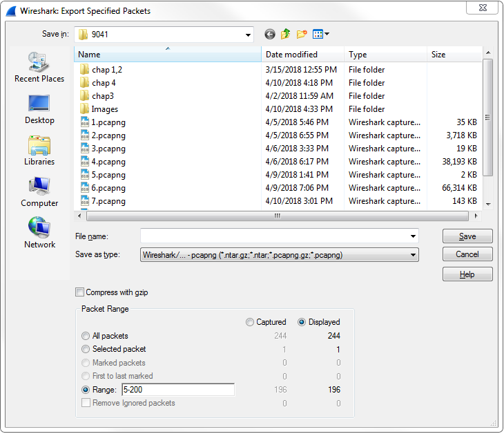Click the Help button
Viewport: 504px width, 434px height.
click(467, 274)
